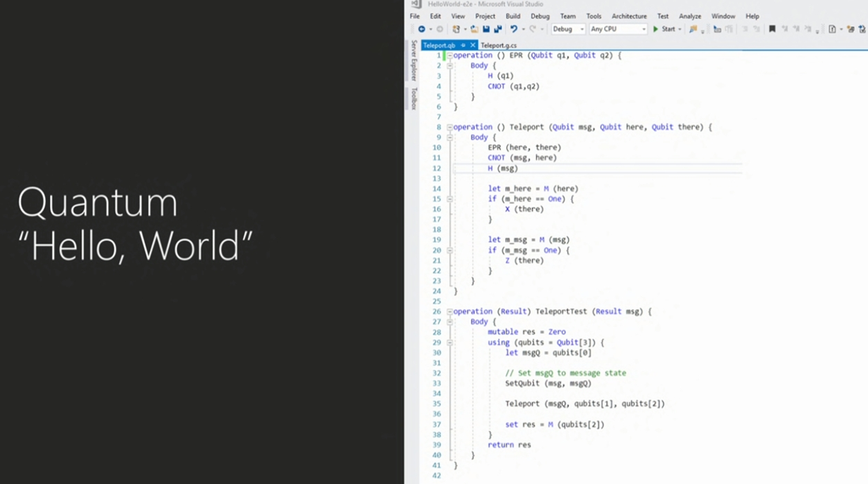868x484 pixels.
Task: Click the document icon near toolbar end
Action: 832,30
